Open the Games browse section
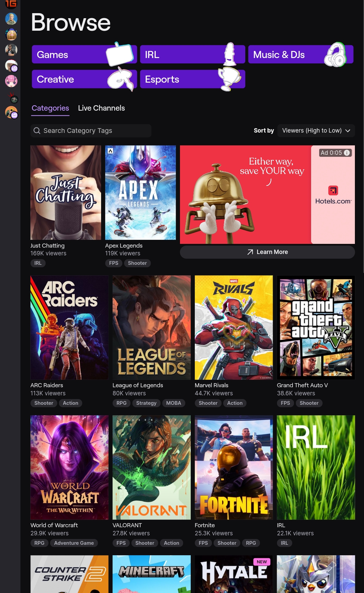Screen dimensions: 364x593 [84, 54]
